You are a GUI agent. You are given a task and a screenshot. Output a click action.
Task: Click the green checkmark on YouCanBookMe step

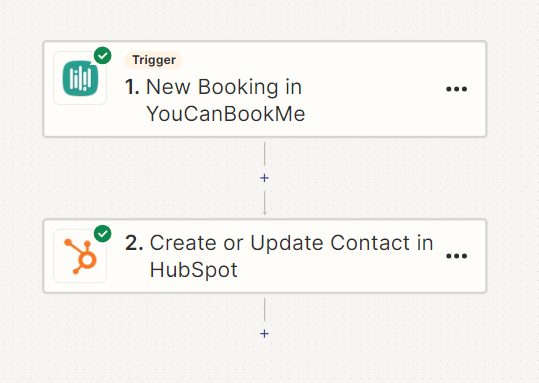(102, 55)
